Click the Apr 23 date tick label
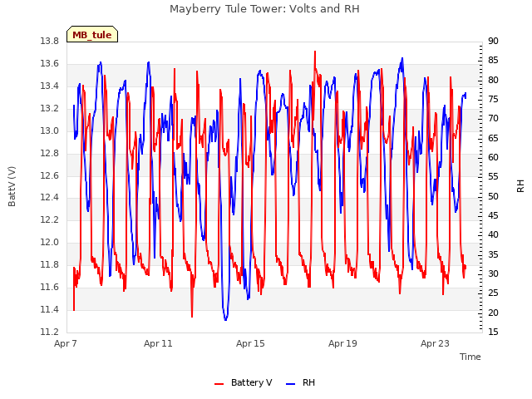This screenshot has width=532, height=399. click(x=435, y=343)
